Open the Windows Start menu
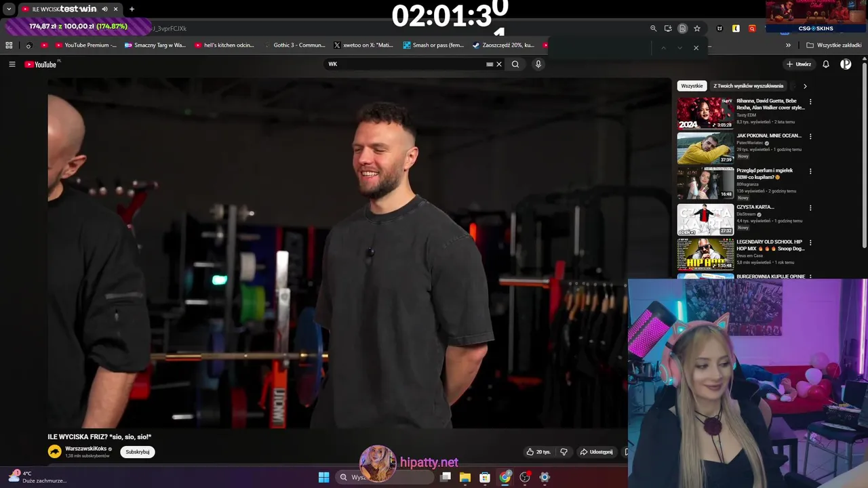The height and width of the screenshot is (488, 868). coord(323,477)
